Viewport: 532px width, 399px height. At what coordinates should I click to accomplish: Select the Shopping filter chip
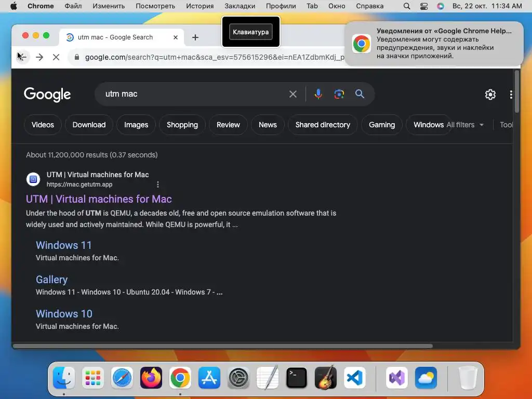point(182,125)
